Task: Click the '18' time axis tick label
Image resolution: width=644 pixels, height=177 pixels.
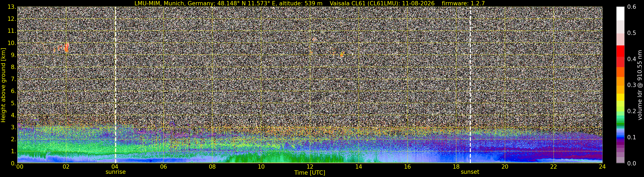Action: 456,167
